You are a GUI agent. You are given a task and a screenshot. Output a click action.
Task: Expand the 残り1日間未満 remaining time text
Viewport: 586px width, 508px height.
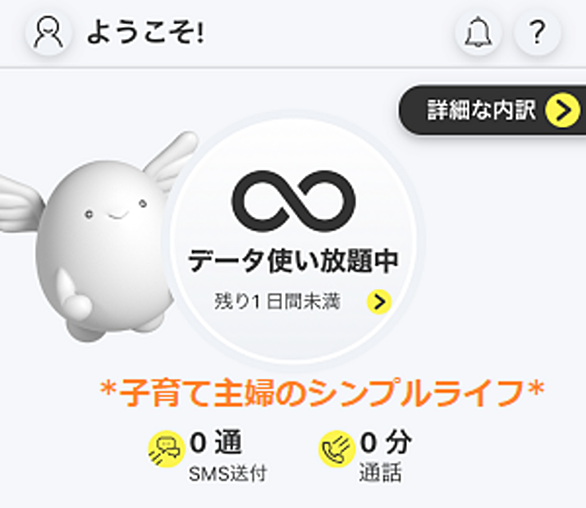point(277,302)
